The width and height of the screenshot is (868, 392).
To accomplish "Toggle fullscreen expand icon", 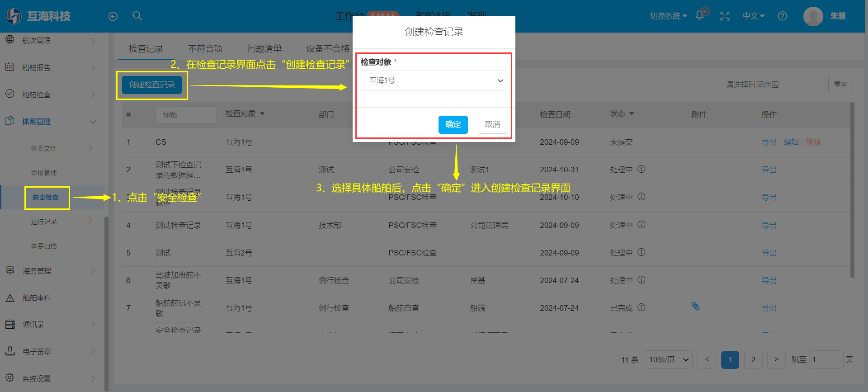I will coord(725,16).
